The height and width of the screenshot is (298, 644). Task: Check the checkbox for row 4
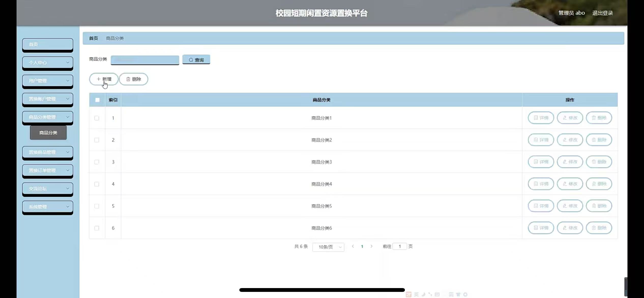(97, 184)
